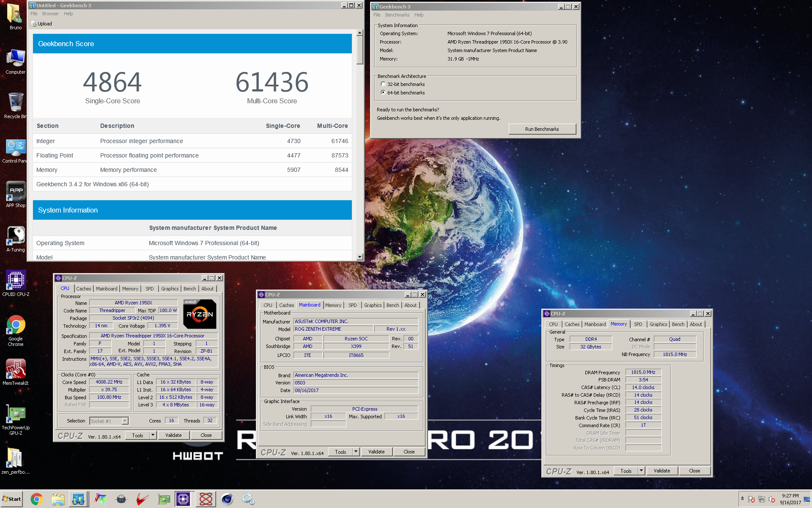Click the Tools button in CPU-Z motherboard window
This screenshot has height=508, width=812.
click(x=340, y=452)
